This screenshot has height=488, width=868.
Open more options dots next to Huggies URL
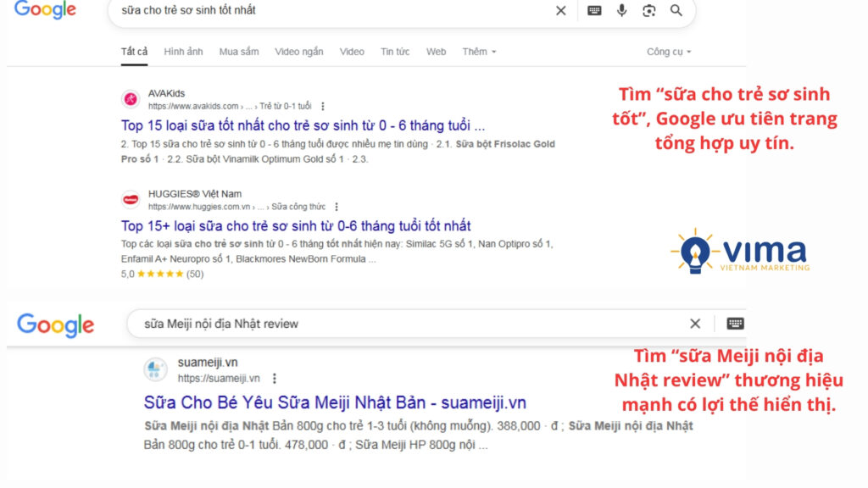[x=337, y=207]
